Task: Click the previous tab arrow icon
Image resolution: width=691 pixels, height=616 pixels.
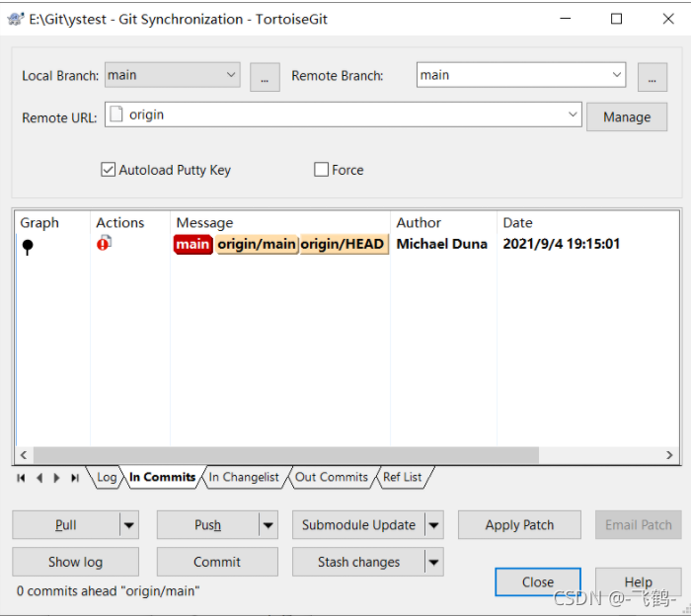Action: coord(39,478)
